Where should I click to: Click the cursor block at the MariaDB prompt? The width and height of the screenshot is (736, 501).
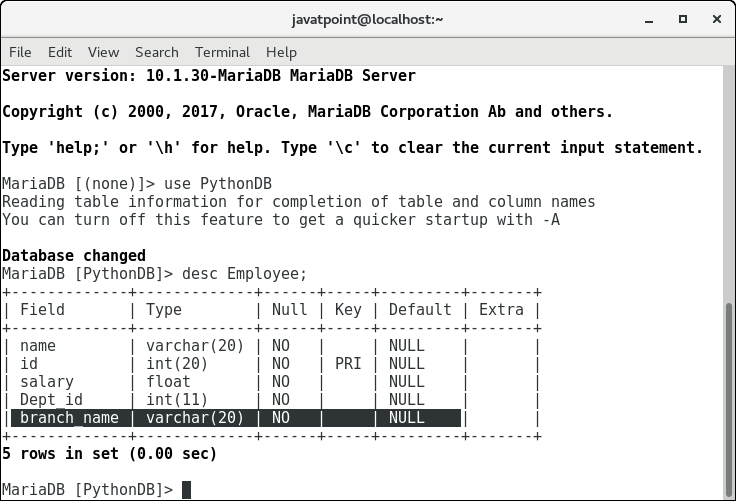click(186, 490)
